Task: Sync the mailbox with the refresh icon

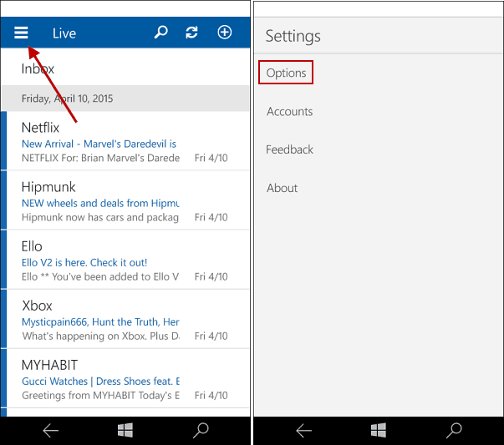Action: [x=192, y=33]
